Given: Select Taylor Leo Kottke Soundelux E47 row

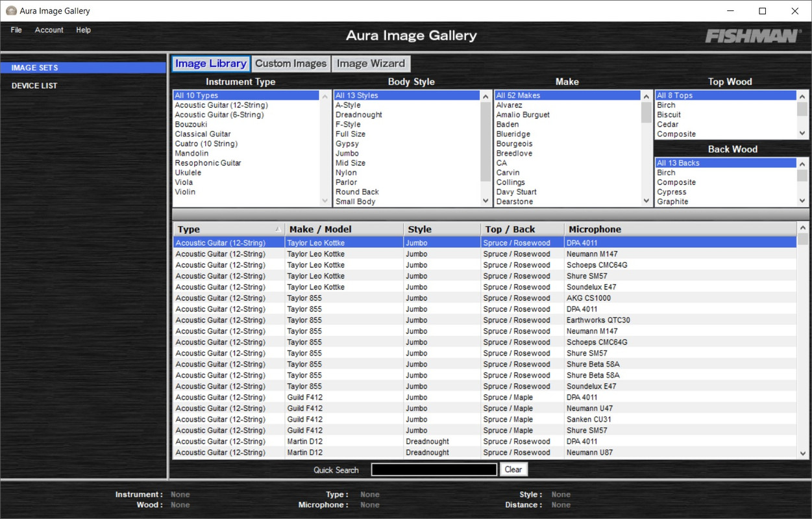Looking at the screenshot, I should click(485, 287).
